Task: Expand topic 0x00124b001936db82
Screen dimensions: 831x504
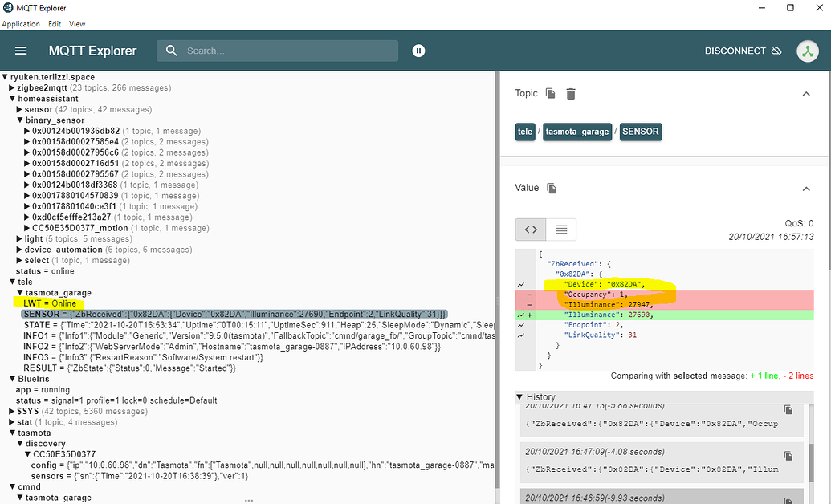Action: point(27,131)
